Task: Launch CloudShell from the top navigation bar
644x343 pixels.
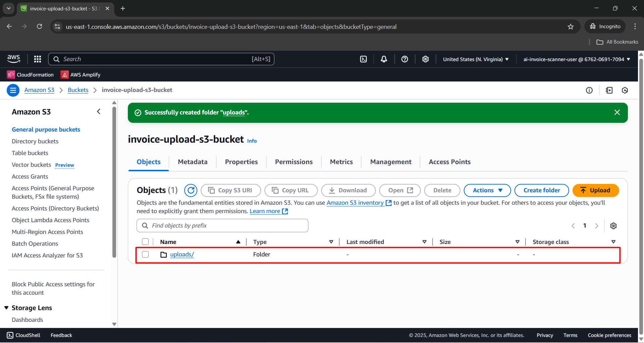Action: (x=363, y=59)
